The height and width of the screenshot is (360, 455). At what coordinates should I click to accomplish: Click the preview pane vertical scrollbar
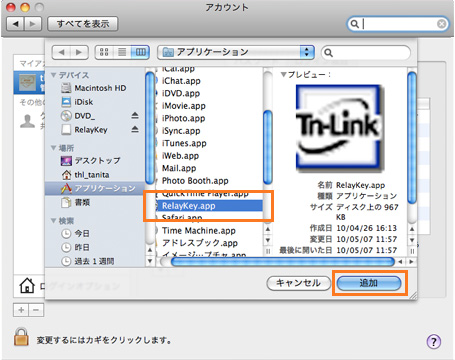[412, 137]
